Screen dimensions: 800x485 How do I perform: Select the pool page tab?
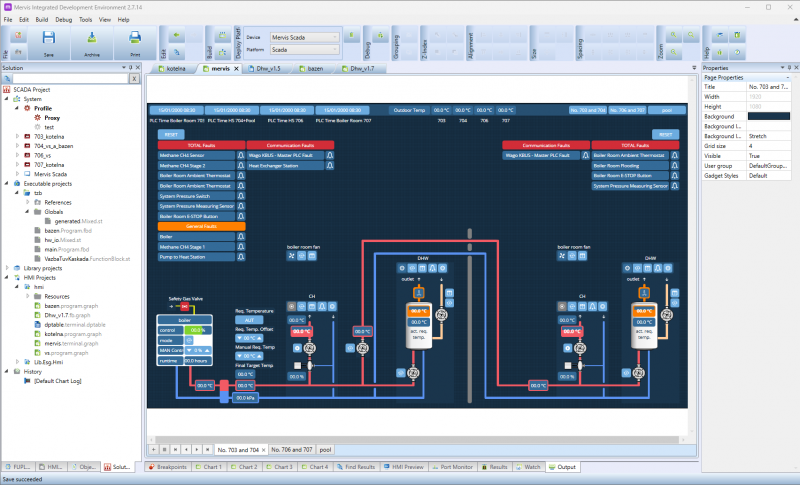pyautogui.click(x=326, y=449)
